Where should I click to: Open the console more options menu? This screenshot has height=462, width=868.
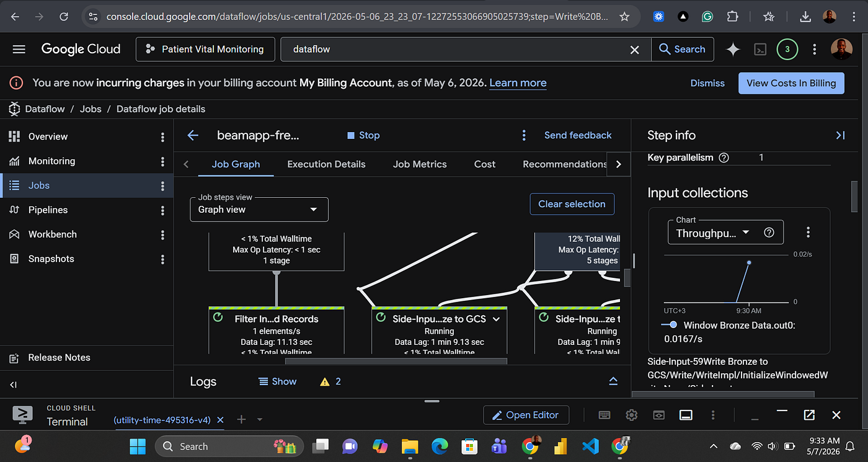[x=815, y=50]
